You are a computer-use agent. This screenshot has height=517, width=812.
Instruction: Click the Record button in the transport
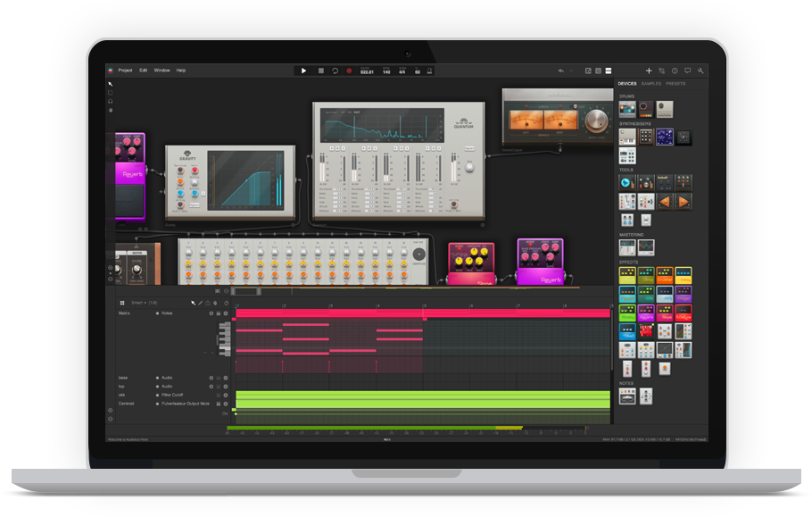(x=349, y=71)
